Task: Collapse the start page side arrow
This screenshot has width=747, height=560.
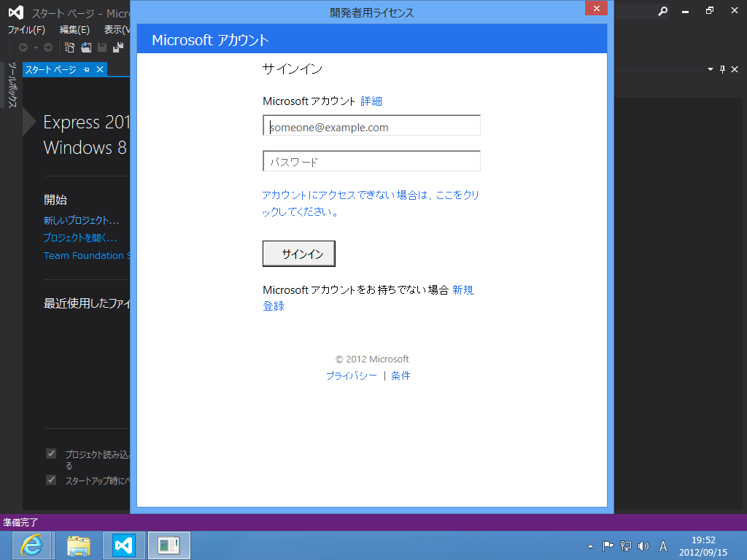Action: click(x=29, y=122)
